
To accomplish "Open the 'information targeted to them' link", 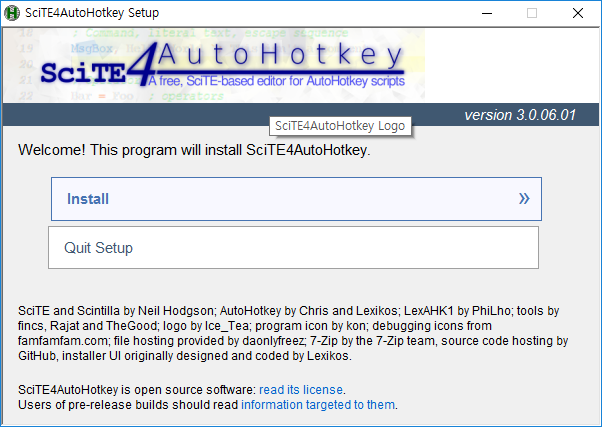I will click(318, 405).
